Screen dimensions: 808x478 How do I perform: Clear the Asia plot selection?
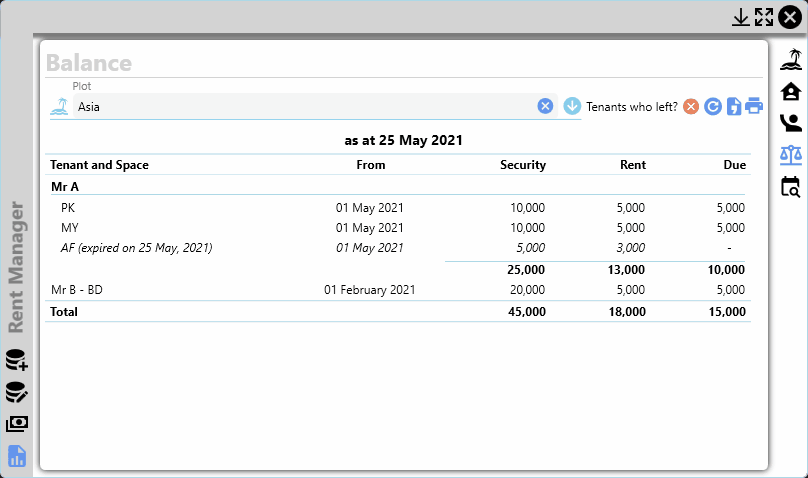click(545, 106)
